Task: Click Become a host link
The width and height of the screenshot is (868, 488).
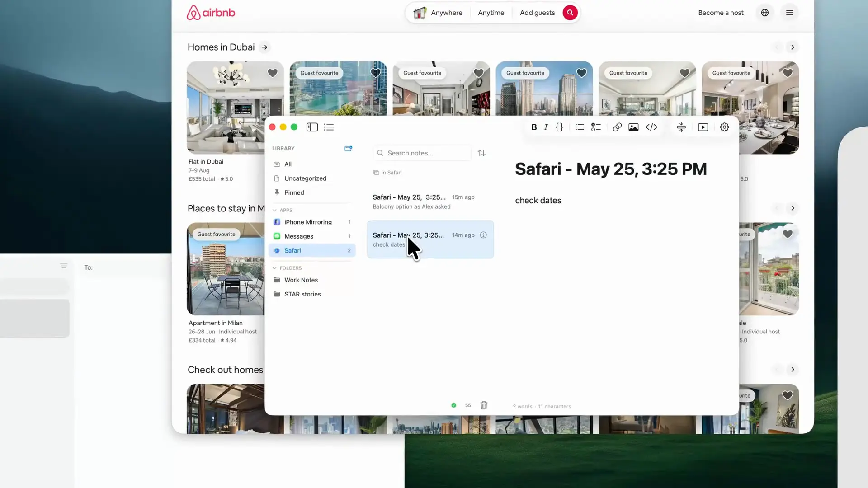Action: pyautogui.click(x=721, y=13)
